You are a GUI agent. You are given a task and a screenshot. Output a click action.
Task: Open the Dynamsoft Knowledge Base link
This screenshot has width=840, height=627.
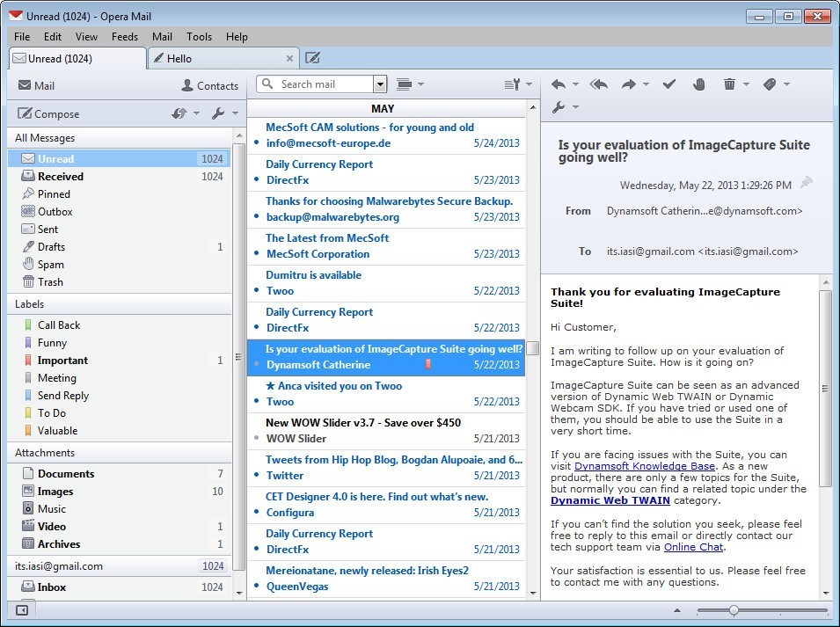(645, 466)
